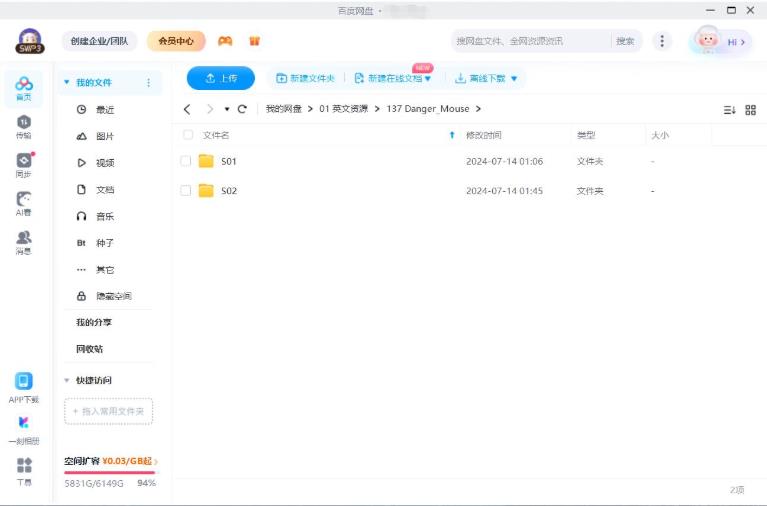Screen dimensions: 767x506
Task: Open Messages (消息) icon in left rail
Action: tap(23, 243)
